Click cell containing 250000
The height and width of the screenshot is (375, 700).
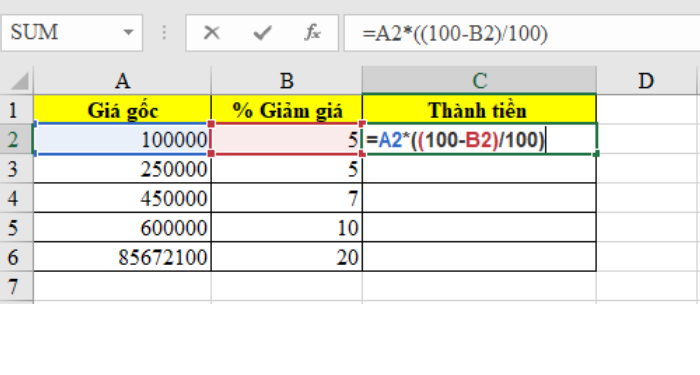[122, 169]
